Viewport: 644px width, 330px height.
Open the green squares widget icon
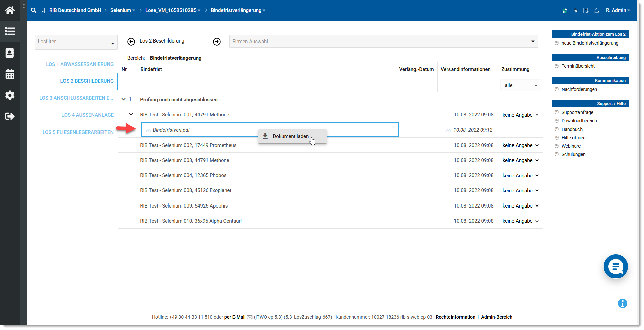point(565,11)
